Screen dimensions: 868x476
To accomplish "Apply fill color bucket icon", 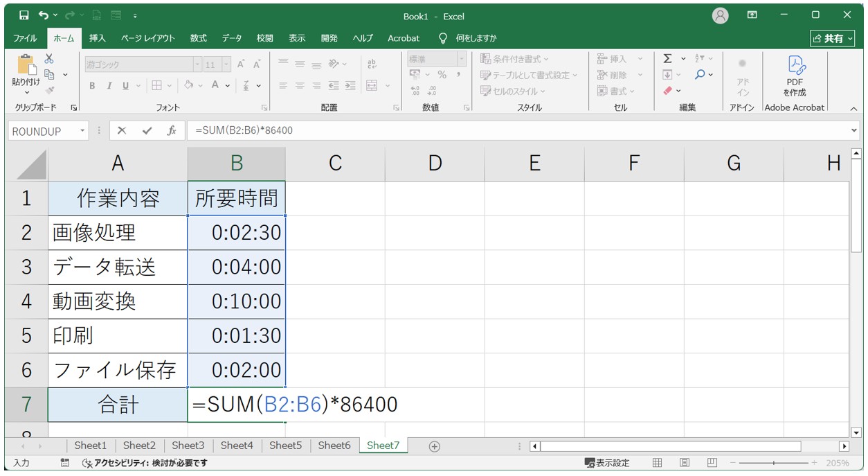I will click(x=188, y=85).
